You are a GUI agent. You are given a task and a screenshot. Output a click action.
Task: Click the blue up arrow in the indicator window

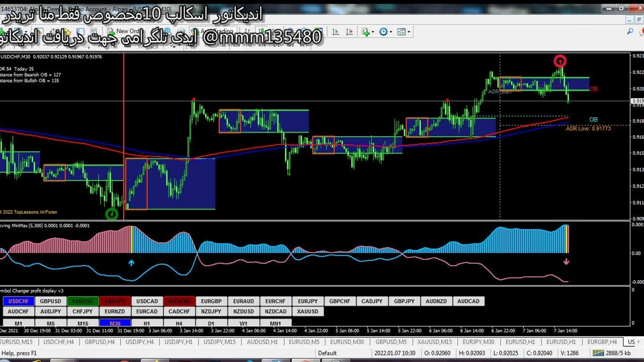point(131,262)
